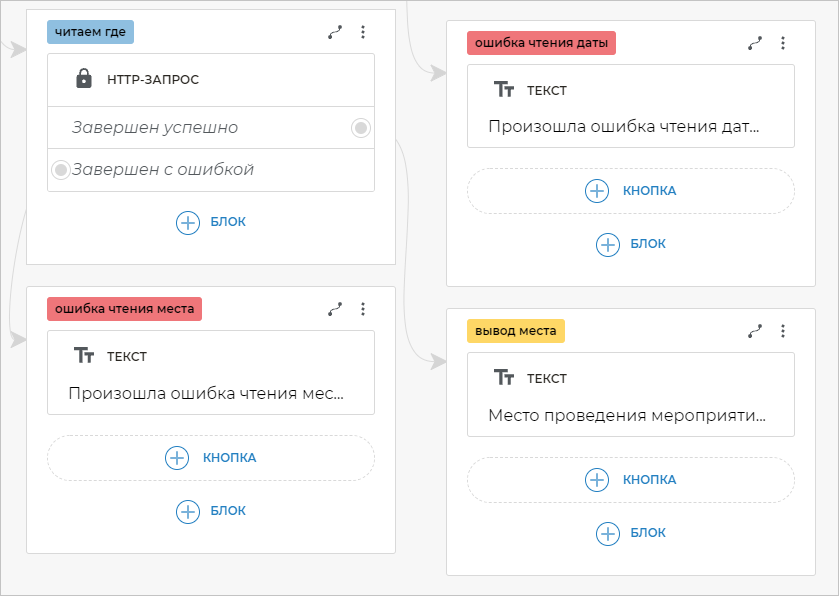Click connection icon on 'ошибка чтения даты' block

[755, 43]
